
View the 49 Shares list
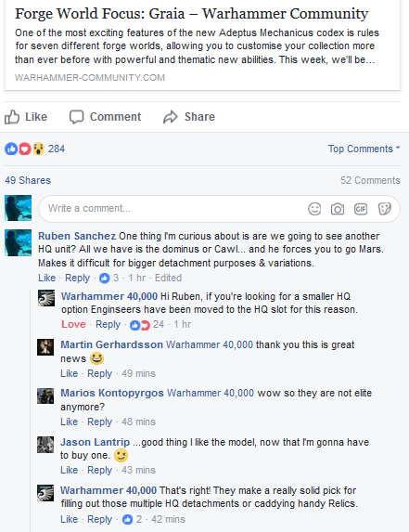(28, 180)
